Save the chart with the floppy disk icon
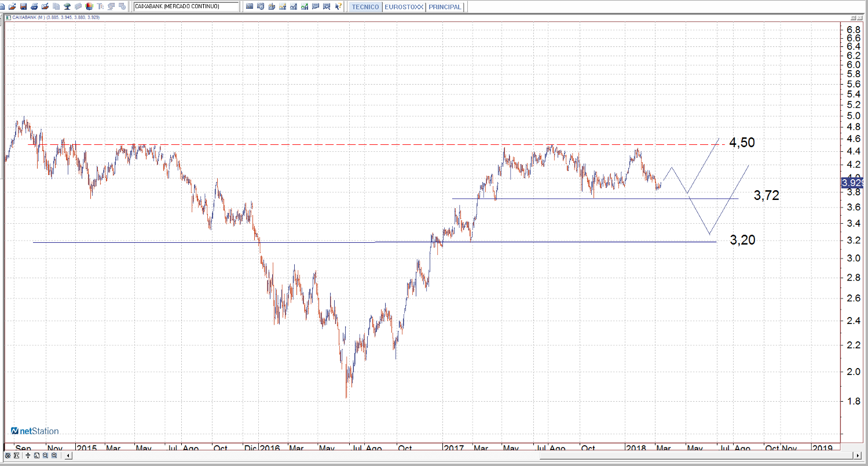Screen dimensions: 868x466 pyautogui.click(x=23, y=6)
